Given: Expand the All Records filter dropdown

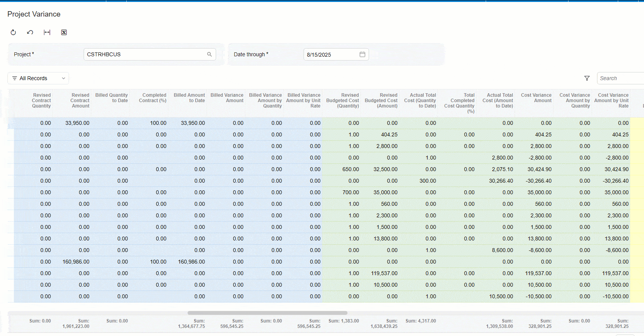Looking at the screenshot, I should tap(38, 78).
